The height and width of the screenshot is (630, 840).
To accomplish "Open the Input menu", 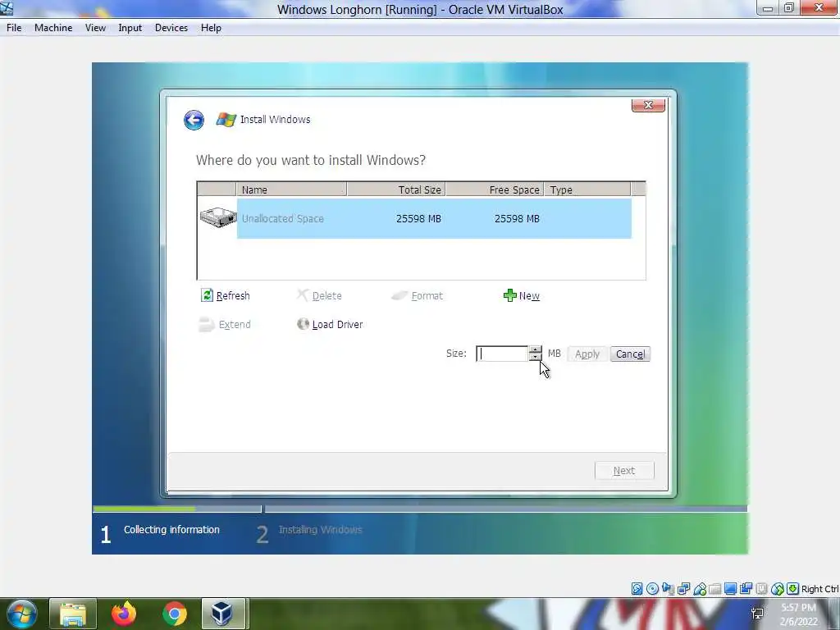I will [x=130, y=28].
